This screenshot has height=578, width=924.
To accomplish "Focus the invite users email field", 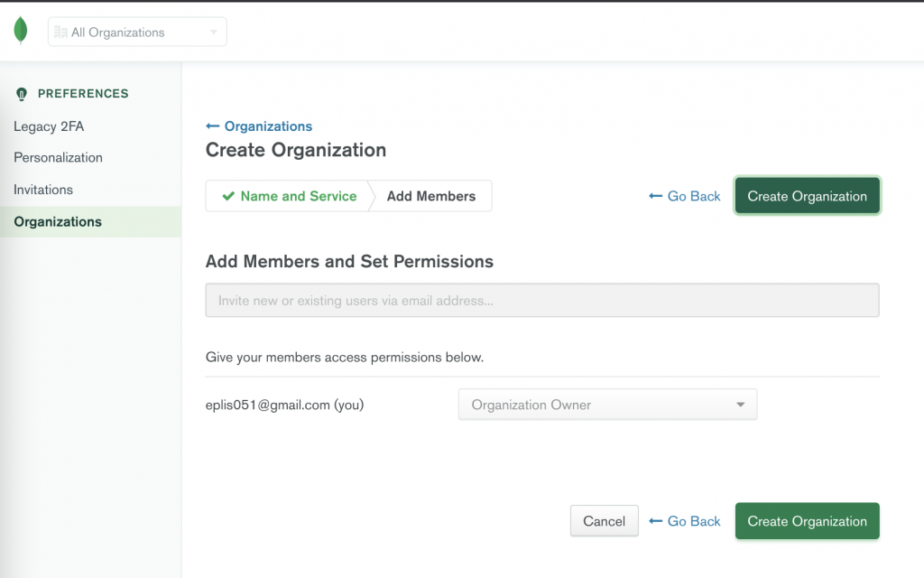I will point(542,301).
